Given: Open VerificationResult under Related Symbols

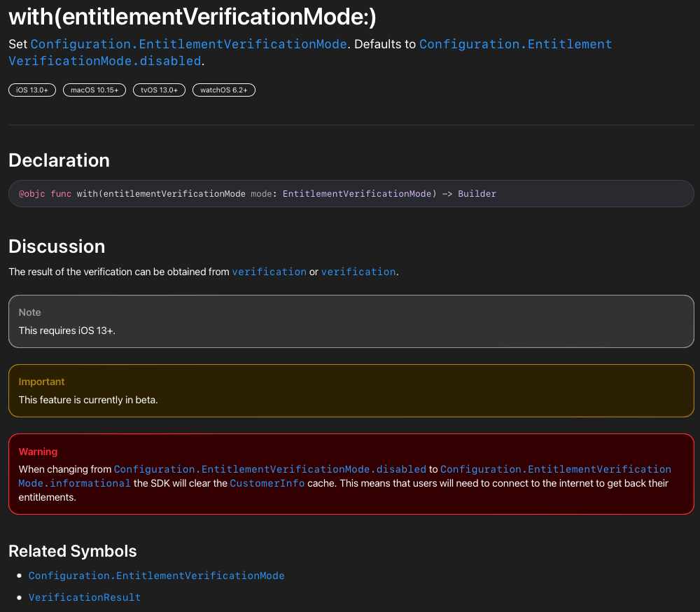Looking at the screenshot, I should coord(85,597).
